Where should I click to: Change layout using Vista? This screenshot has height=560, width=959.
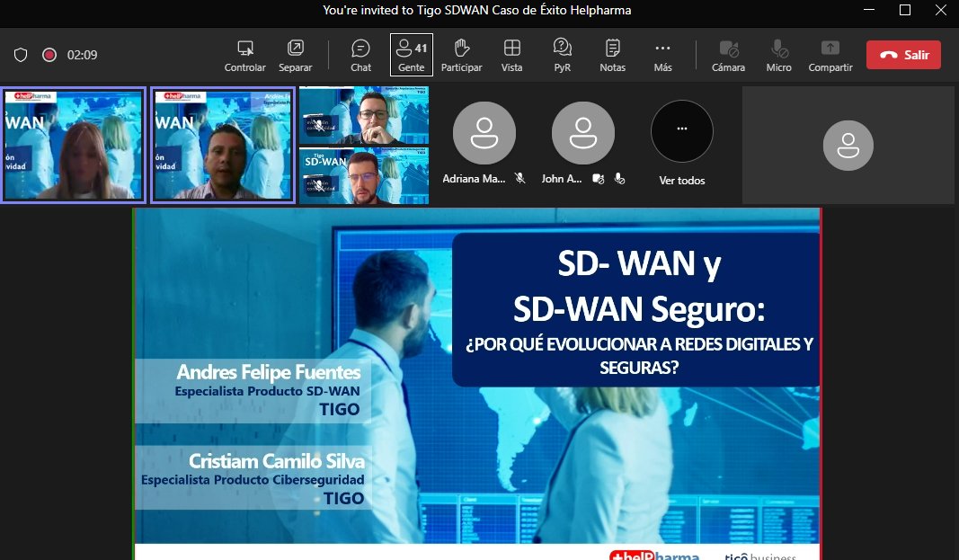[x=512, y=56]
